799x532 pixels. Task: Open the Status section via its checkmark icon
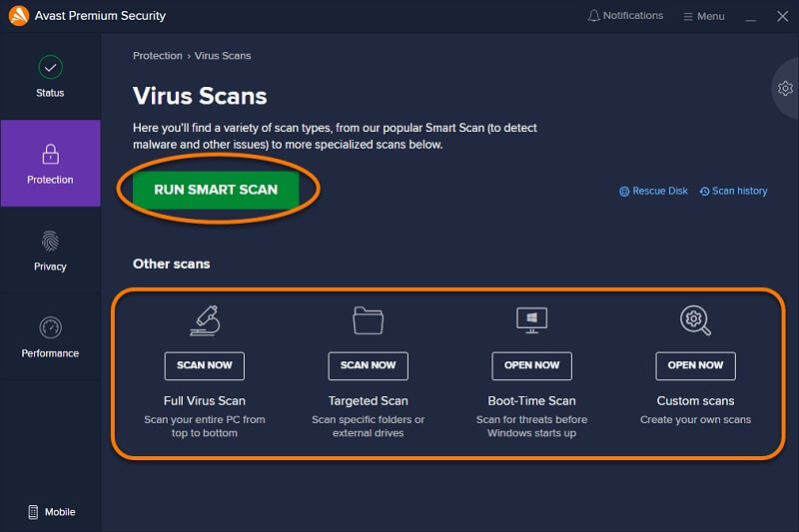51,67
